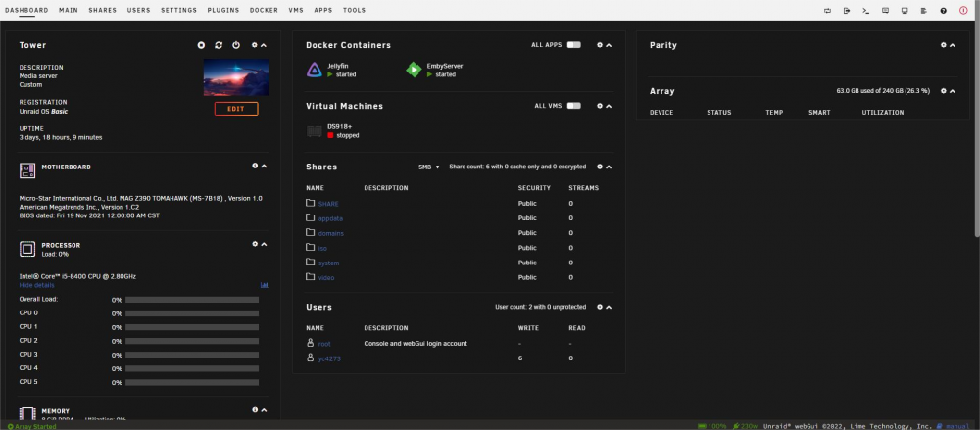Screen dimensions: 980x430
Task: Open the MAIN tab
Action: coord(69,10)
